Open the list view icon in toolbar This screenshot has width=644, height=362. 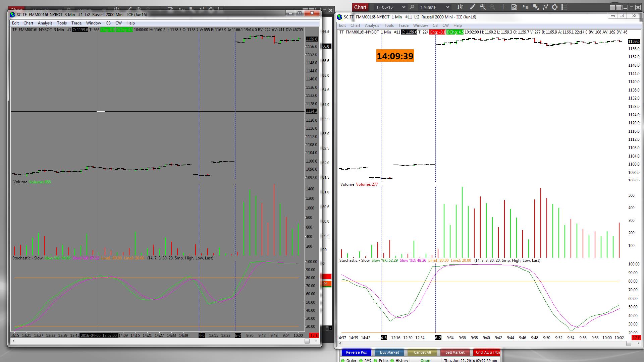pyautogui.click(x=564, y=7)
